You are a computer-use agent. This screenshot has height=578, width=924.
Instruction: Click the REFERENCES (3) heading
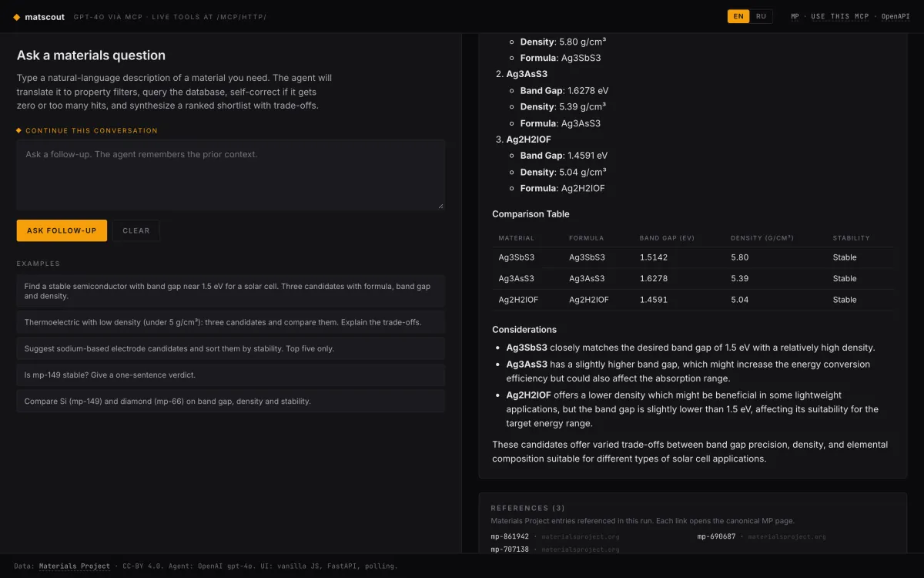pyautogui.click(x=528, y=508)
